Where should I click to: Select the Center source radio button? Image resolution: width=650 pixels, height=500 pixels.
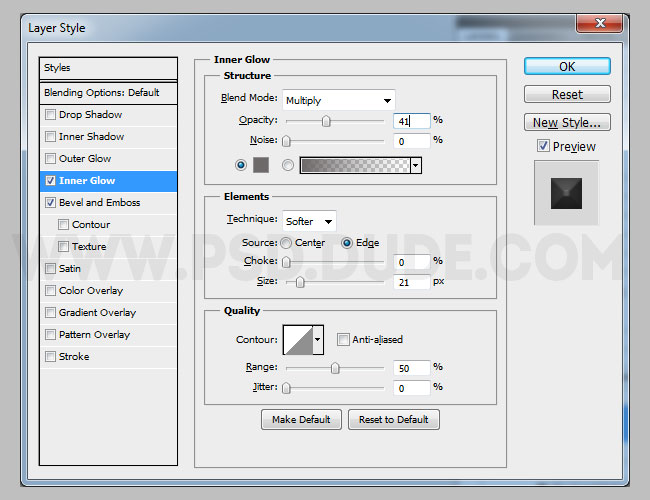(x=287, y=243)
